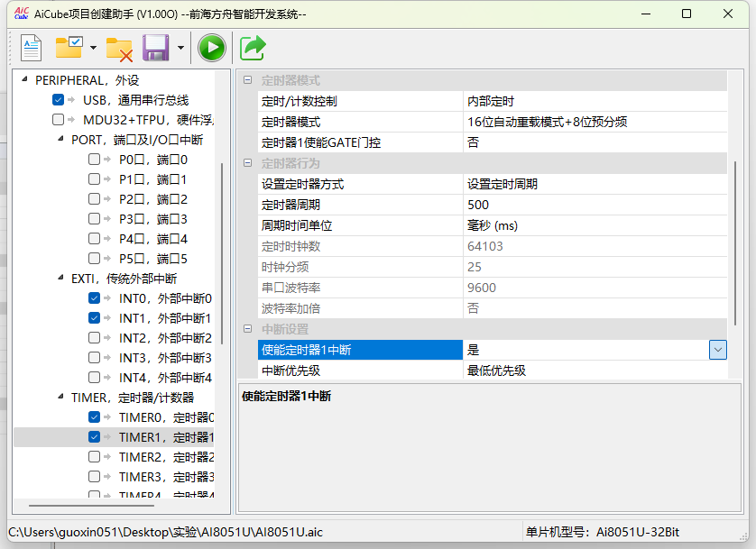Viewport: 756px width, 549px height.
Task: Click the 中断优先级 value 最低优先级
Action: coord(595,371)
